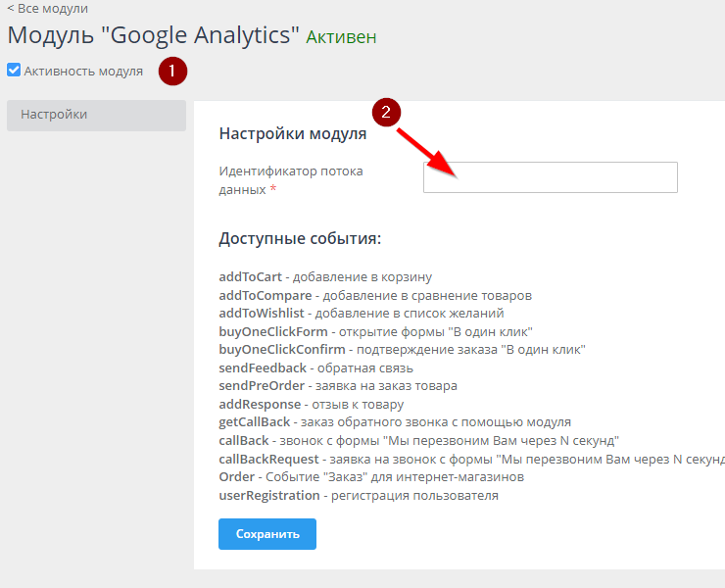725x588 pixels.
Task: Select the Настройки модуля heading
Action: click(x=292, y=134)
